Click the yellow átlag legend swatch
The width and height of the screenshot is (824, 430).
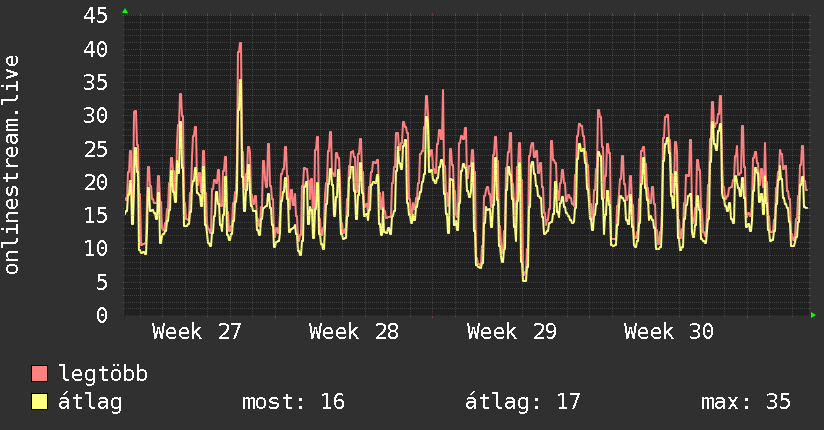39,402
